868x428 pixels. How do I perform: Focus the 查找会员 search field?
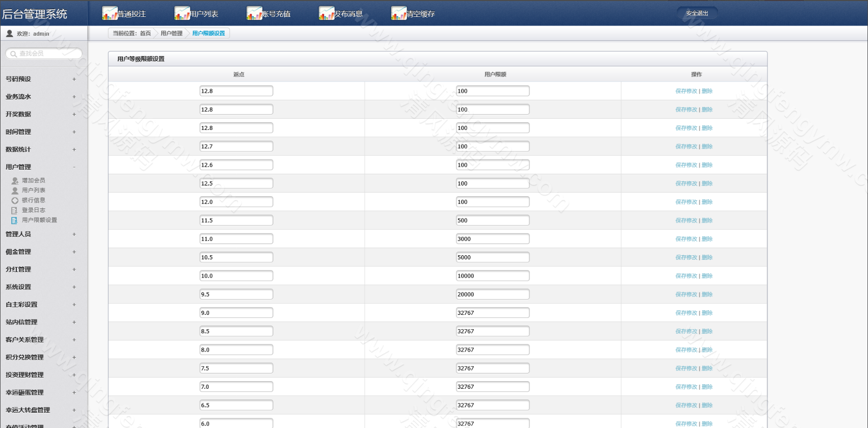click(x=44, y=53)
